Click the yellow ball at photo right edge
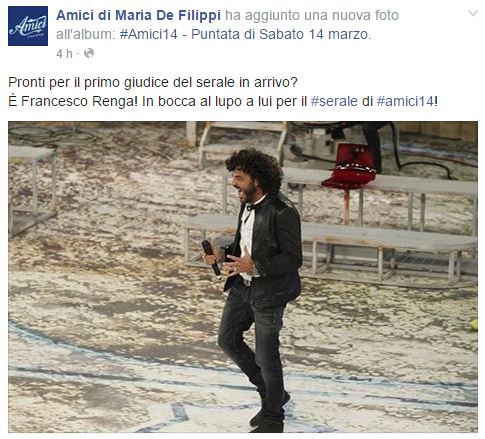The width and height of the screenshot is (485, 439). click(474, 325)
